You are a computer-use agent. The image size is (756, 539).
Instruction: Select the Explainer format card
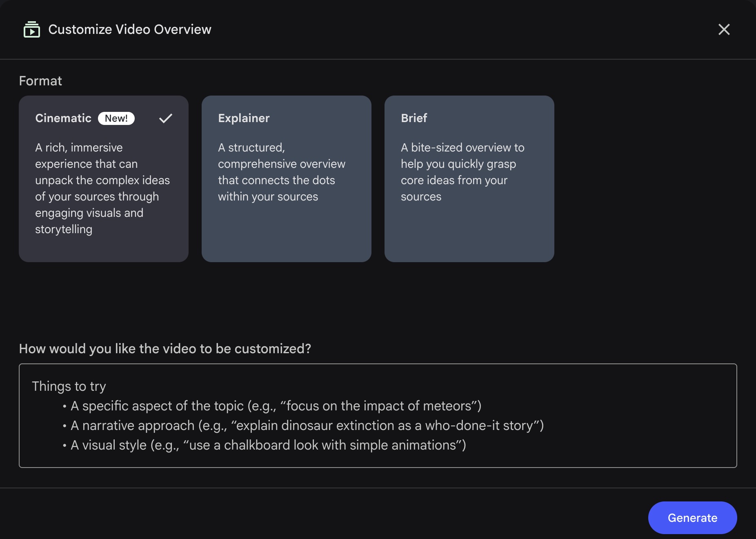286,178
